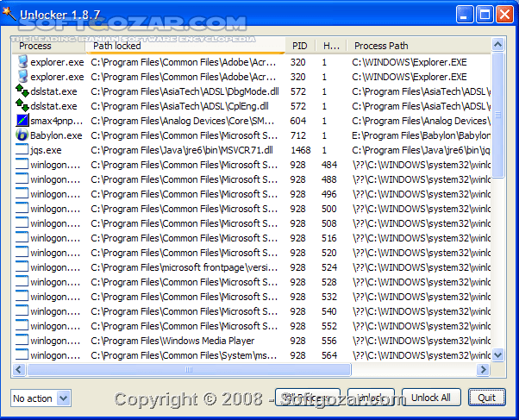This screenshot has width=519, height=420.
Task: Click PID value 712
Action: pos(298,135)
